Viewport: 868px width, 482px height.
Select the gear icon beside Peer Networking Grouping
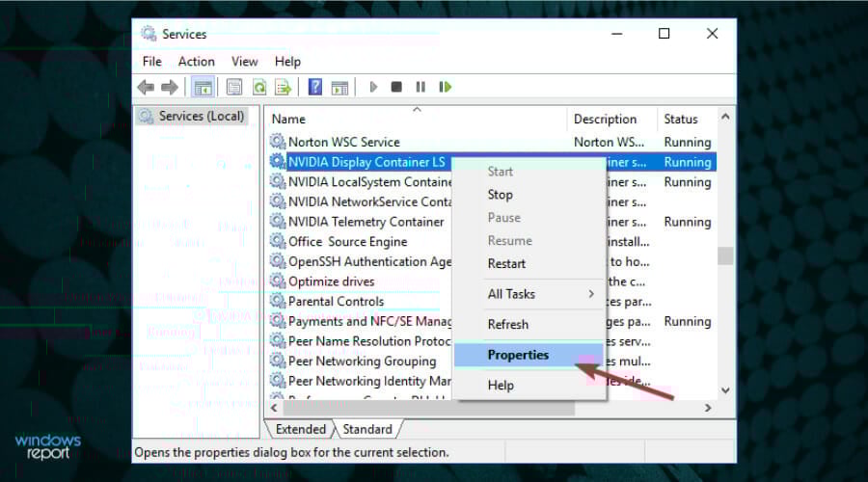click(278, 361)
